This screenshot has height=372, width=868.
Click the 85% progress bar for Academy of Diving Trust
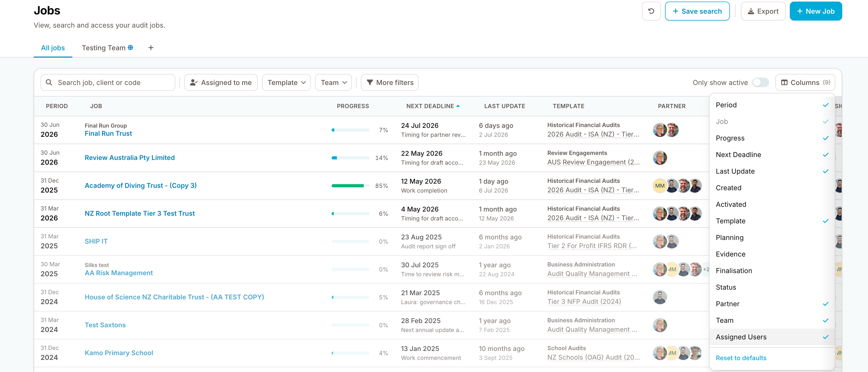tap(350, 186)
